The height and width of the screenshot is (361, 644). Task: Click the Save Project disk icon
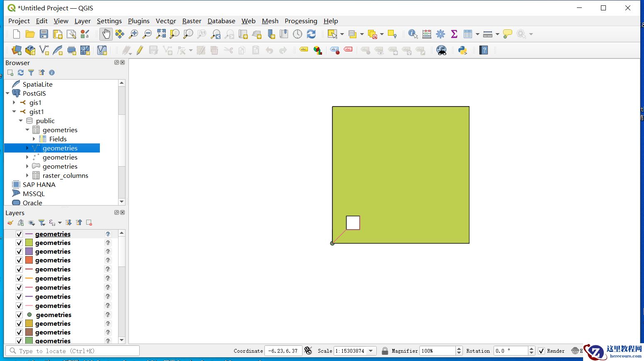(x=44, y=34)
